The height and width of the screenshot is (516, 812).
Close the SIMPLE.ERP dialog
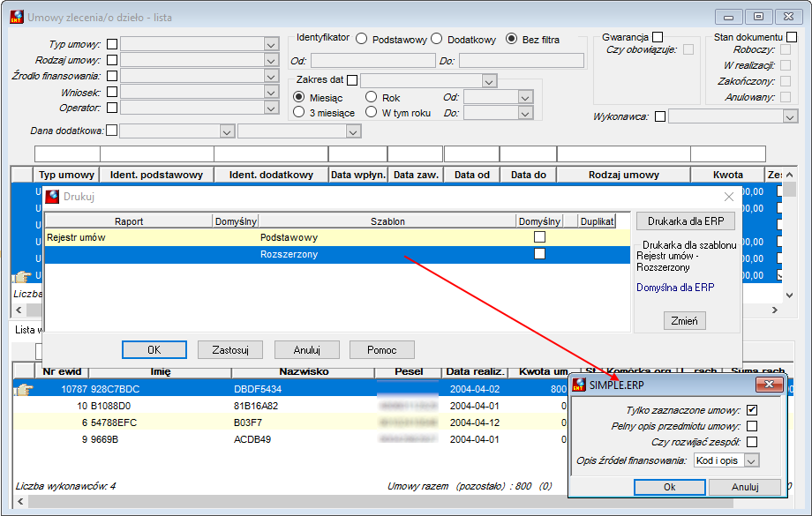(769, 384)
